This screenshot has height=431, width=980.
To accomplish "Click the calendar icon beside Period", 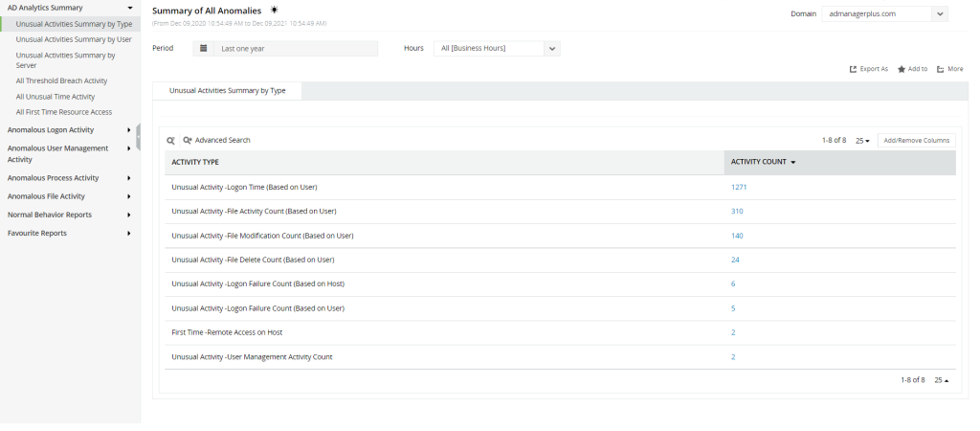I will click(x=203, y=48).
